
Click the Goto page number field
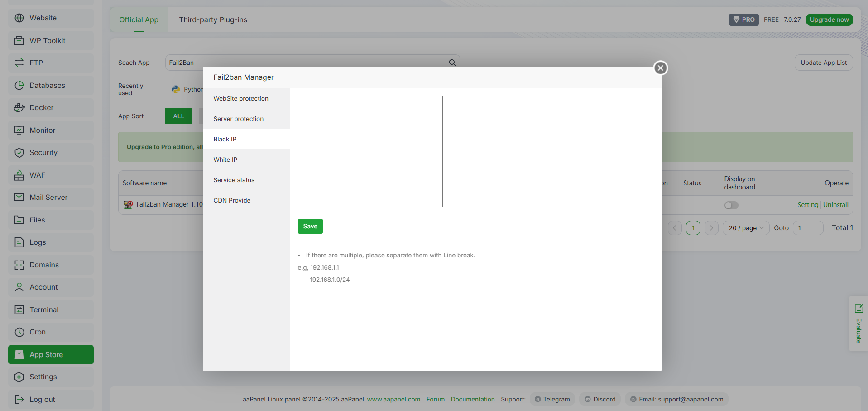[808, 228]
